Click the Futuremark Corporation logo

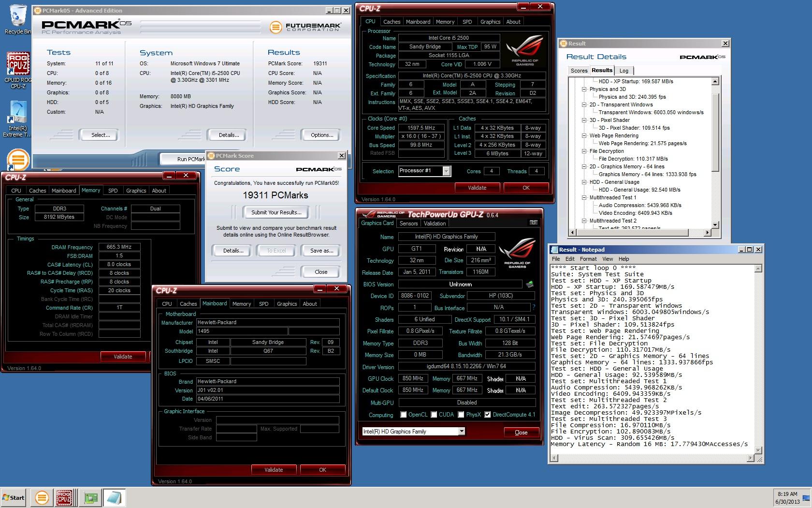click(305, 27)
